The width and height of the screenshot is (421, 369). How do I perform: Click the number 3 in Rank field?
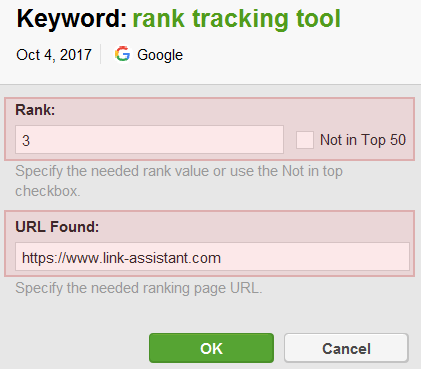(26, 140)
